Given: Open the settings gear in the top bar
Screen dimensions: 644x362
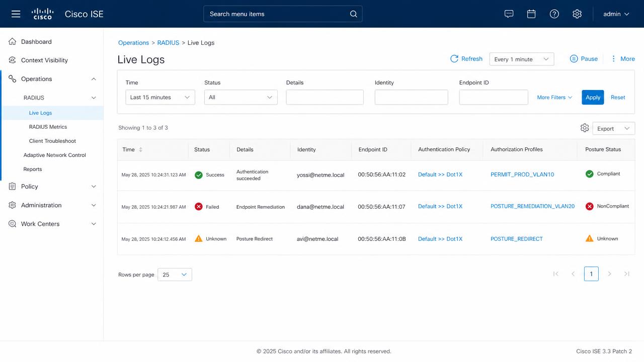Looking at the screenshot, I should pos(577,14).
